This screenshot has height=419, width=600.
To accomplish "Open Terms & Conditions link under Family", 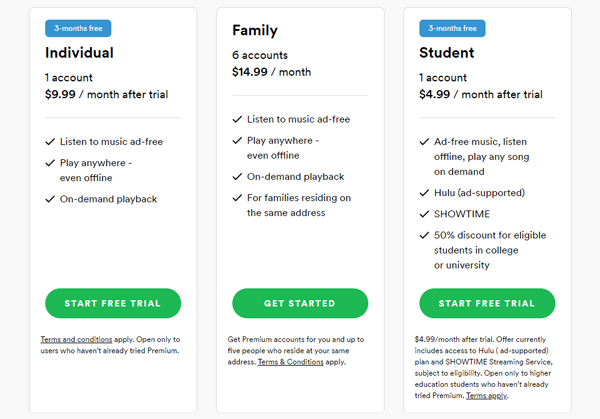I will coord(289,361).
